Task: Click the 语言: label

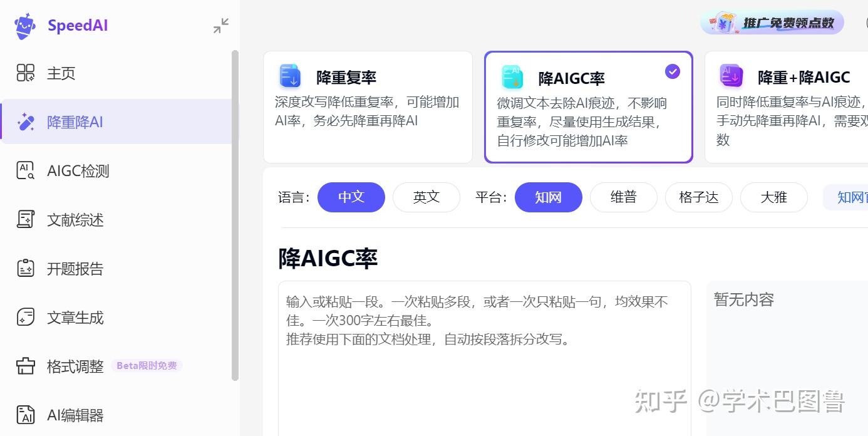Action: pos(294,197)
